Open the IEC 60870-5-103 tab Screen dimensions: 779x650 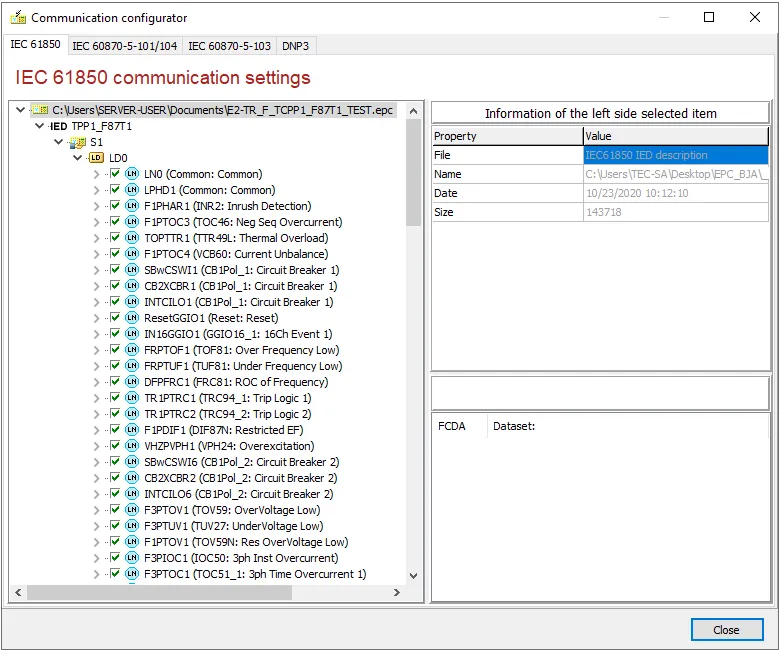point(229,46)
